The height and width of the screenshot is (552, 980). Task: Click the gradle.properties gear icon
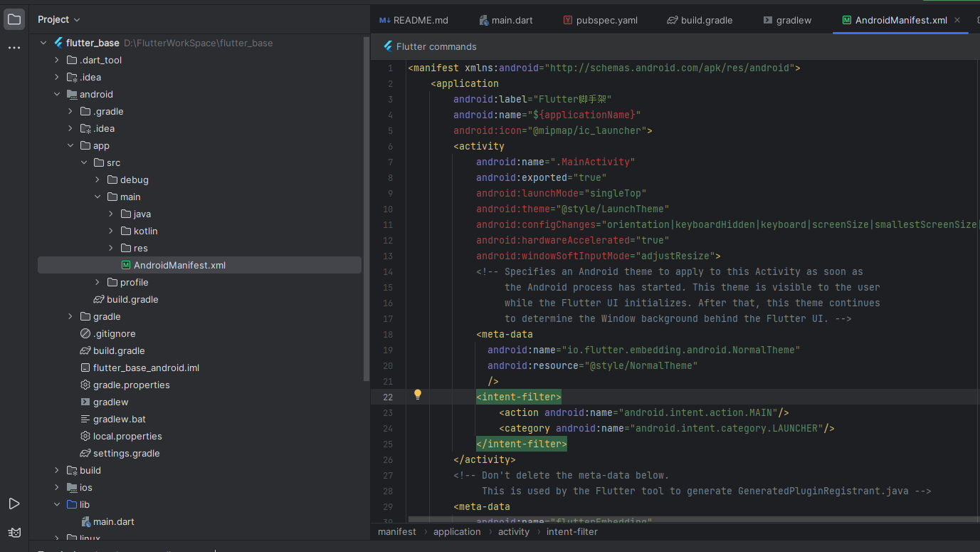[85, 385]
